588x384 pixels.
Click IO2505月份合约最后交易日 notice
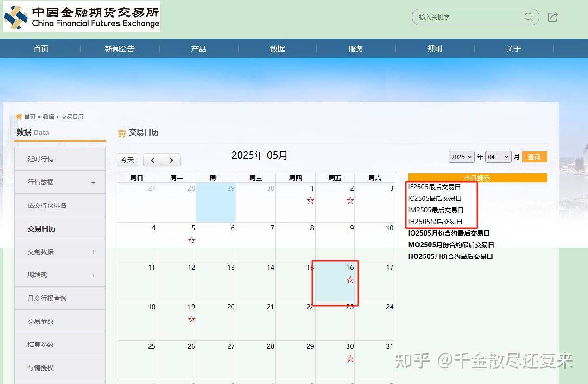click(x=449, y=233)
